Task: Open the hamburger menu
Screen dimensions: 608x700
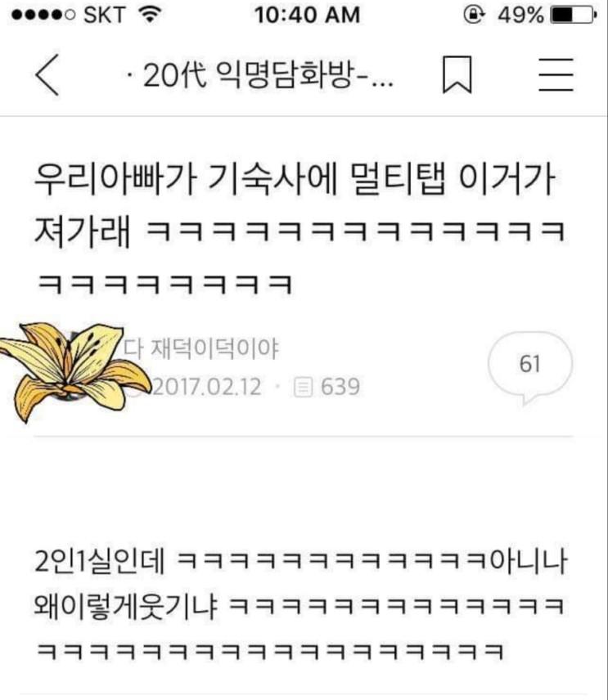Action: pos(556,74)
